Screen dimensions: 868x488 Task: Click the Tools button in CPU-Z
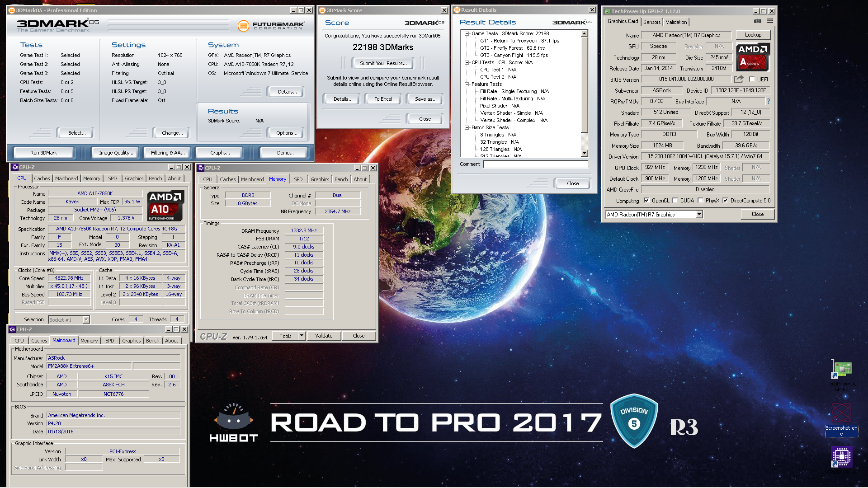point(285,336)
